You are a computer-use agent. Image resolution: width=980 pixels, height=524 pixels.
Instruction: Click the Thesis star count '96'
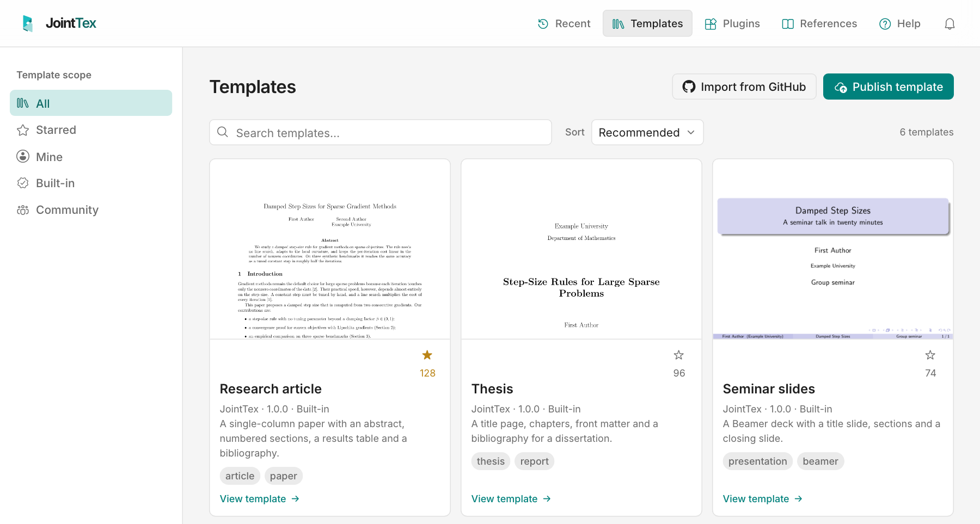[679, 373]
